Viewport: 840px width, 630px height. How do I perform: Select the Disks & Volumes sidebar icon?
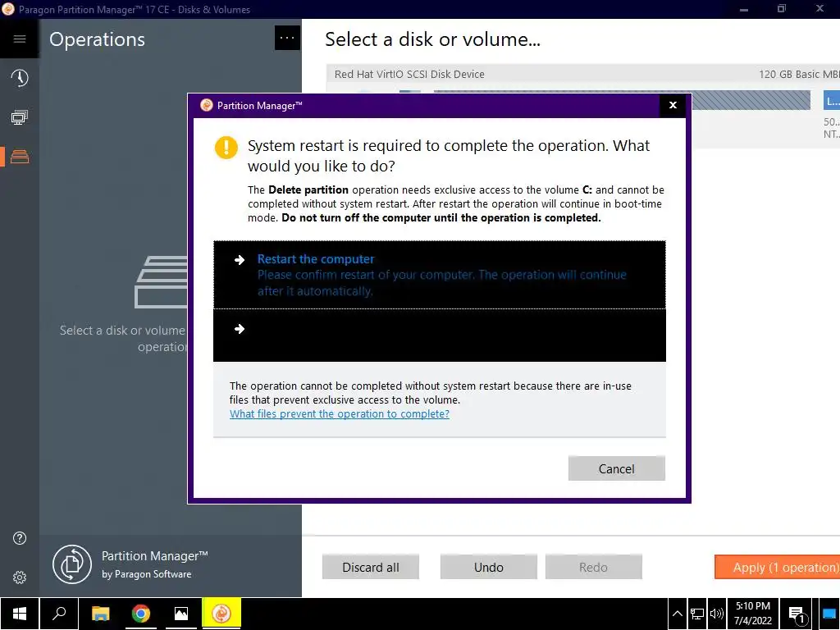(x=20, y=157)
